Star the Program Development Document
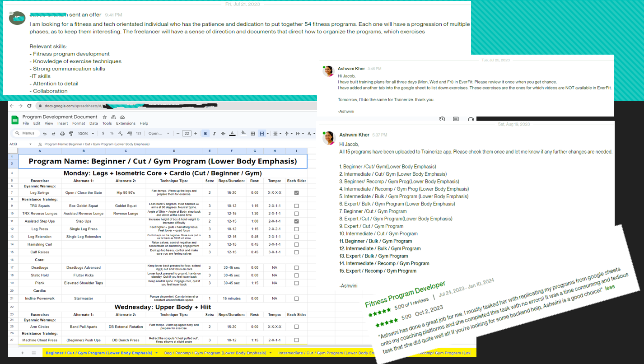This screenshot has height=364, width=644. point(105,117)
